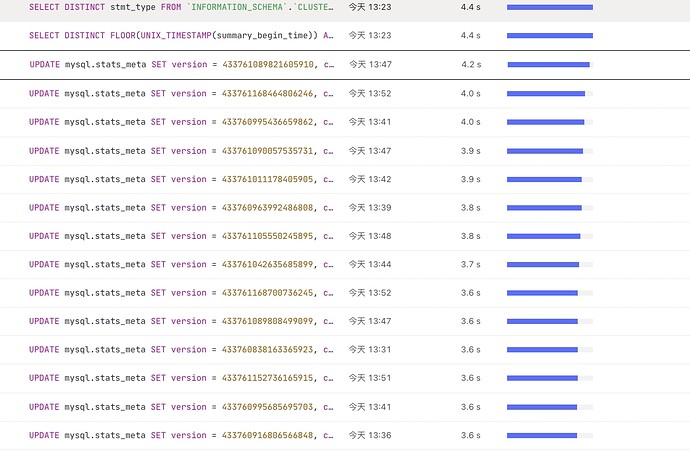This screenshot has width=690, height=454.
Task: Click UPDATE statement with version 433761105550245895
Action: [180, 237]
